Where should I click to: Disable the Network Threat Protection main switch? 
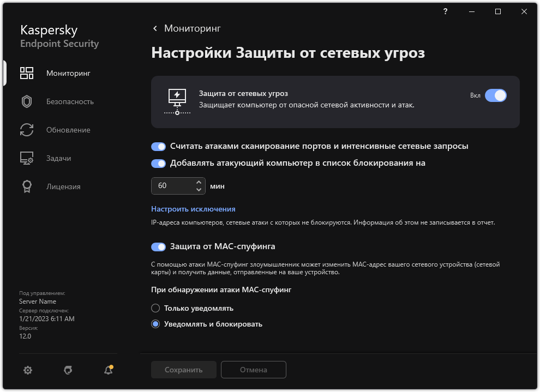click(495, 95)
